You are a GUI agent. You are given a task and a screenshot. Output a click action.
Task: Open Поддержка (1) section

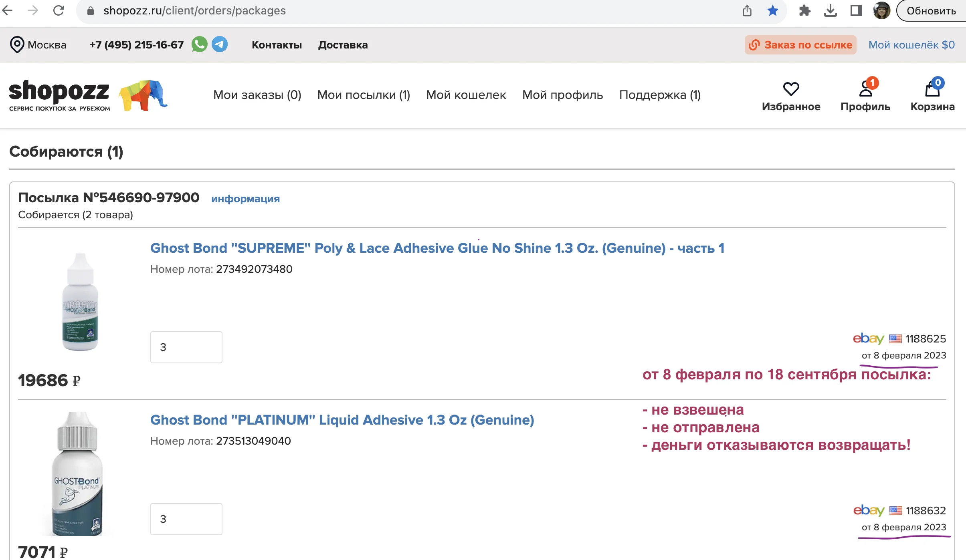click(660, 95)
